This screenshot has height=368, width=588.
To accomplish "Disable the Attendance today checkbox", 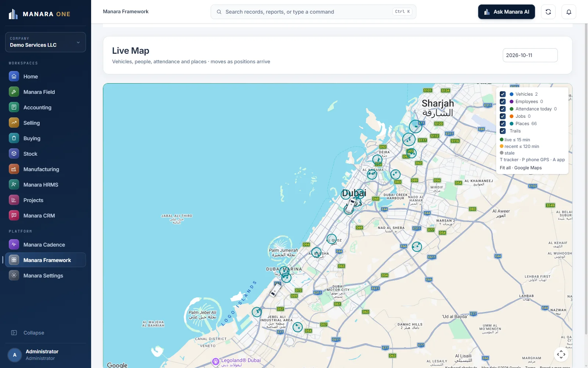I will point(503,109).
